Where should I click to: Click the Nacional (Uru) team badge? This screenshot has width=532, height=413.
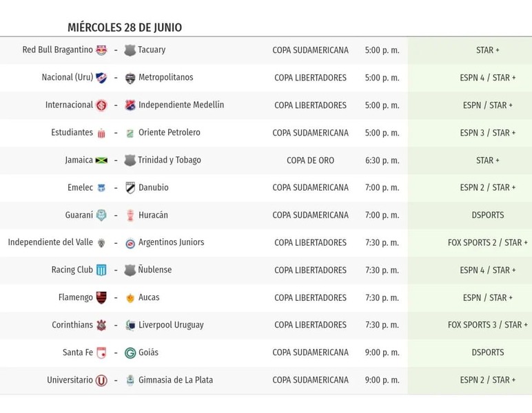pyautogui.click(x=101, y=78)
